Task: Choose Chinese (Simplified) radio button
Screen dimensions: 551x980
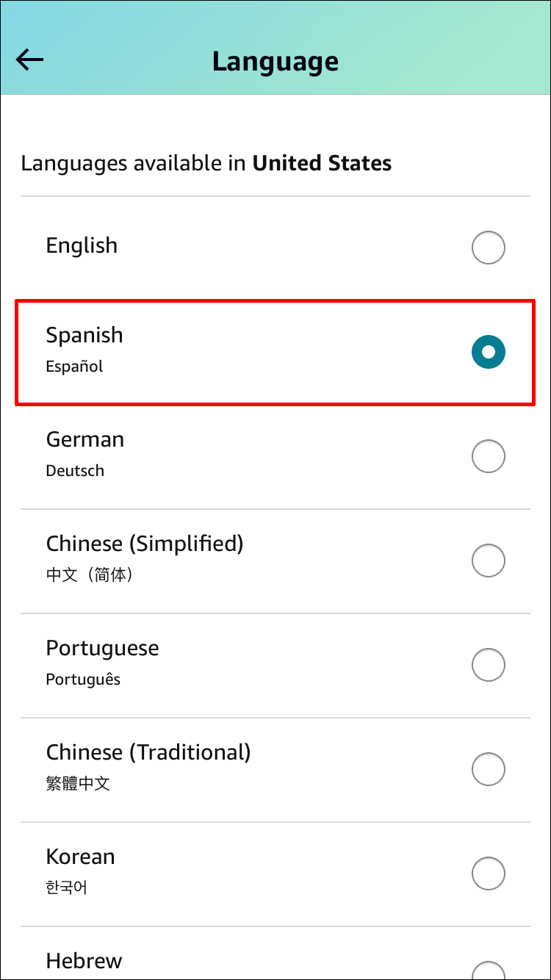Action: tap(488, 561)
